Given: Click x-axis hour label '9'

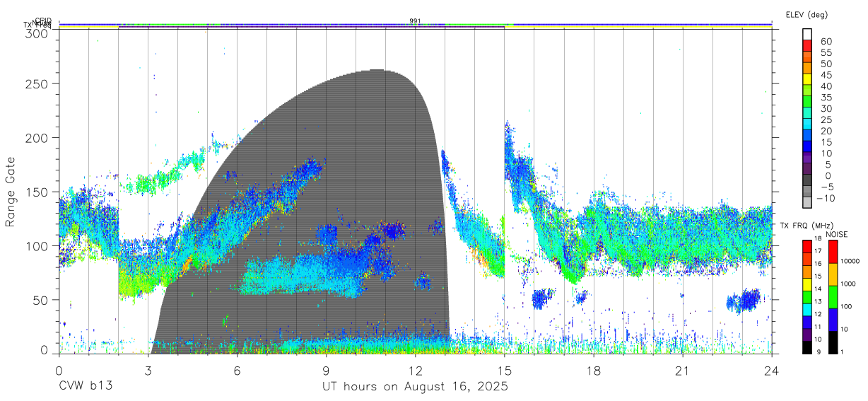Looking at the screenshot, I should coord(327,370).
